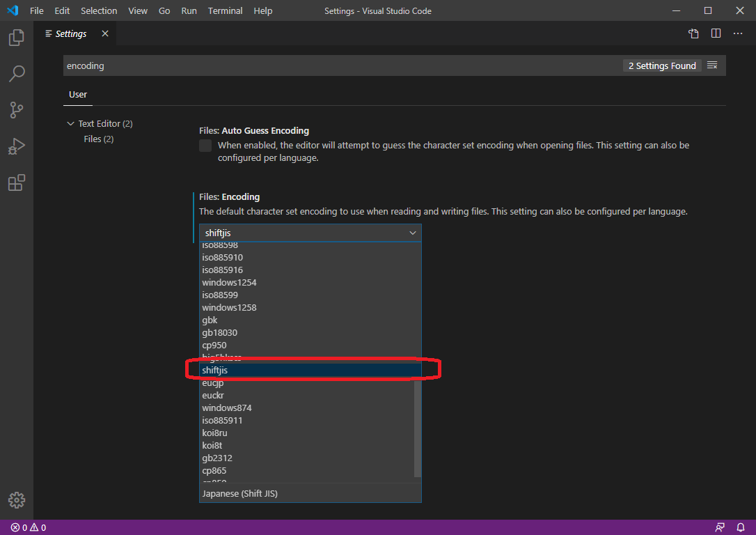Open the feedback icon in status bar
Screen dimensions: 756x535
click(720, 527)
